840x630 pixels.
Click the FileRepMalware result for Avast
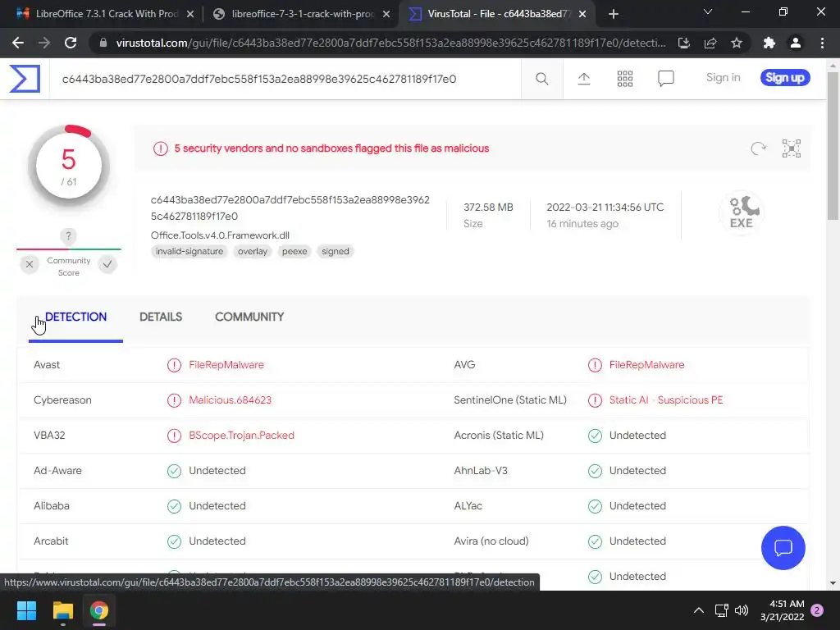coord(226,365)
